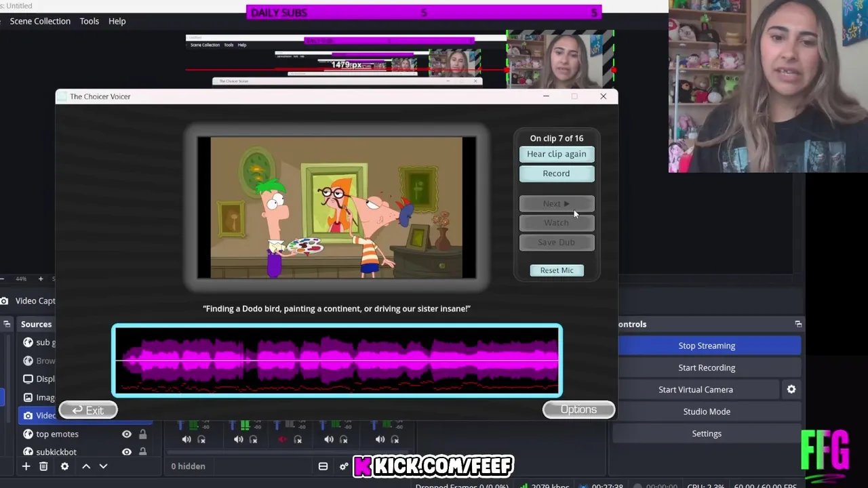
Task: Close The Choicer Voicer window
Action: pyautogui.click(x=603, y=96)
